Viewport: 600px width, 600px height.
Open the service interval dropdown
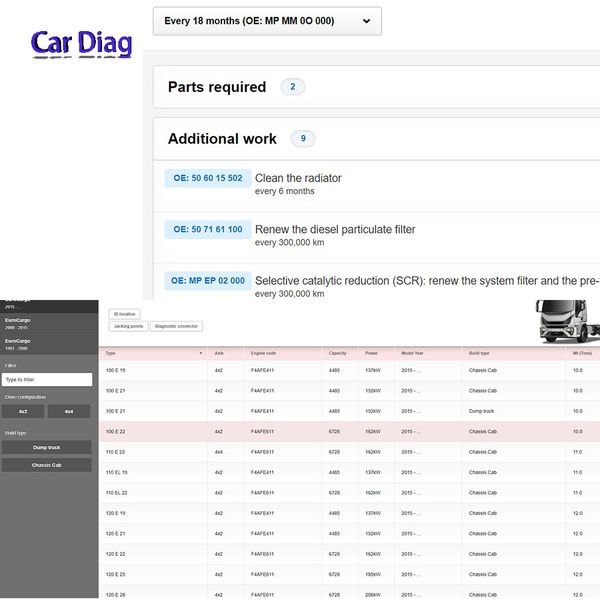(266, 21)
